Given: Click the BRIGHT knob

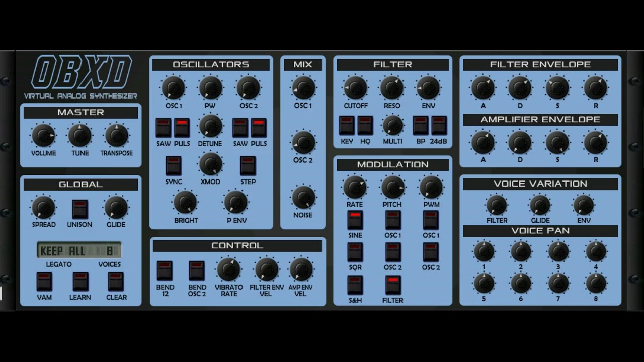Looking at the screenshot, I should click(185, 202).
